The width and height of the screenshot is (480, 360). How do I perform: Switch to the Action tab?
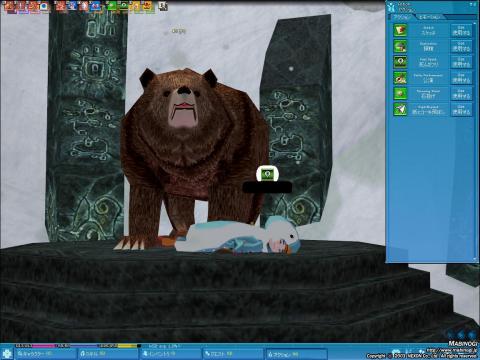[x=401, y=17]
